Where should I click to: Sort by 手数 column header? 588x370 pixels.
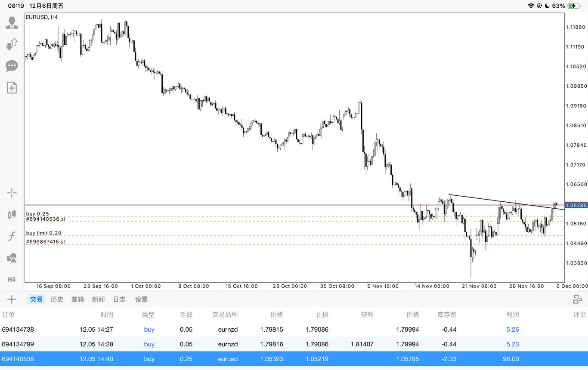186,314
